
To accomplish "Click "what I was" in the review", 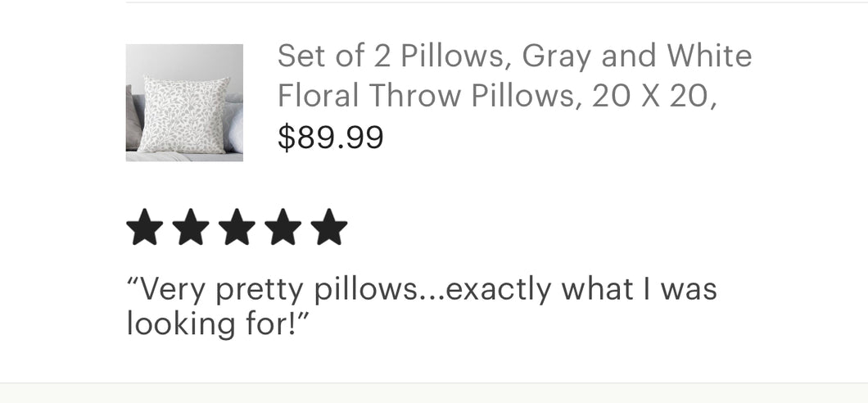I will pyautogui.click(x=638, y=289).
